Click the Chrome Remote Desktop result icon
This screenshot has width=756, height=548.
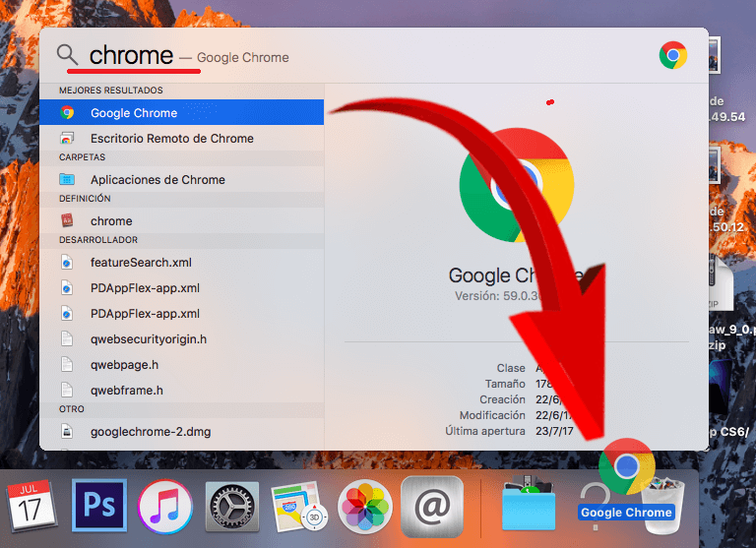tap(67, 139)
